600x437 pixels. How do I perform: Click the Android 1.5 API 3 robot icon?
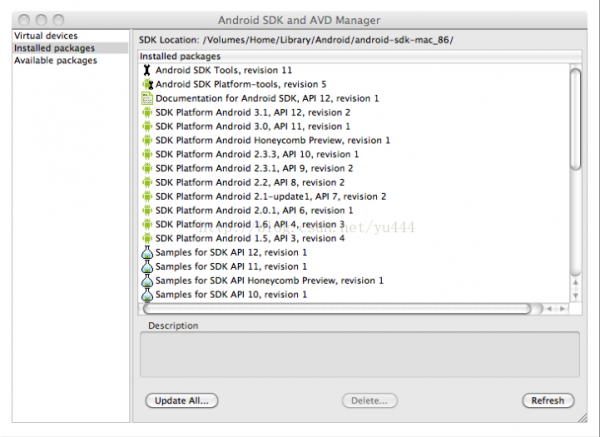[147, 238]
